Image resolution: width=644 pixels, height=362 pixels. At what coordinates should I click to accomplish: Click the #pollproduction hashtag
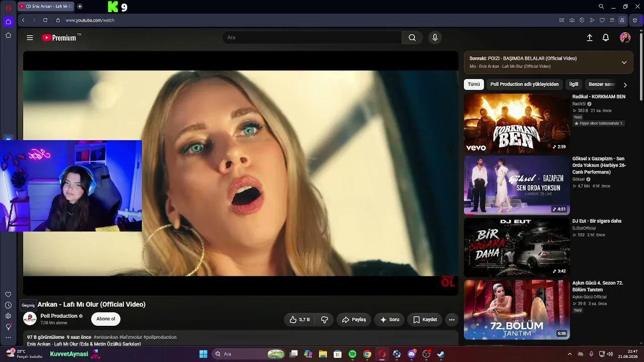tap(160, 337)
